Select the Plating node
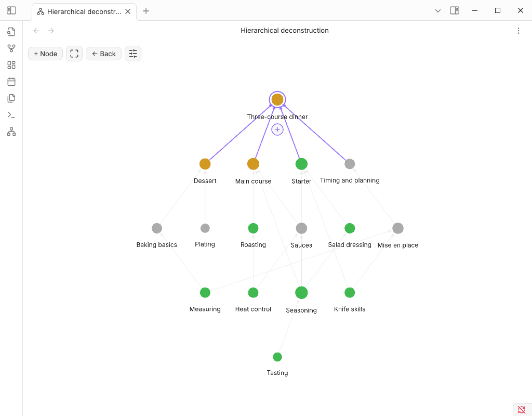 point(205,228)
